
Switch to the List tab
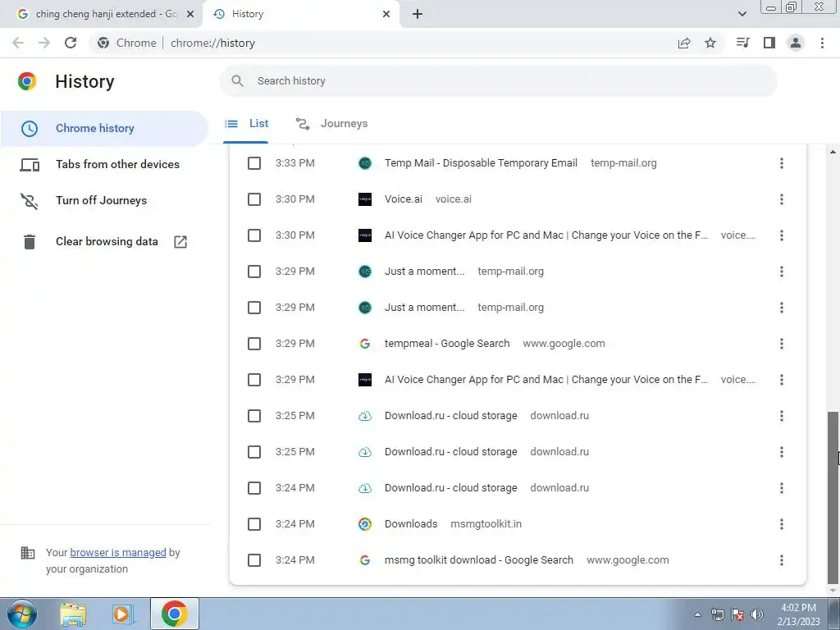point(246,124)
